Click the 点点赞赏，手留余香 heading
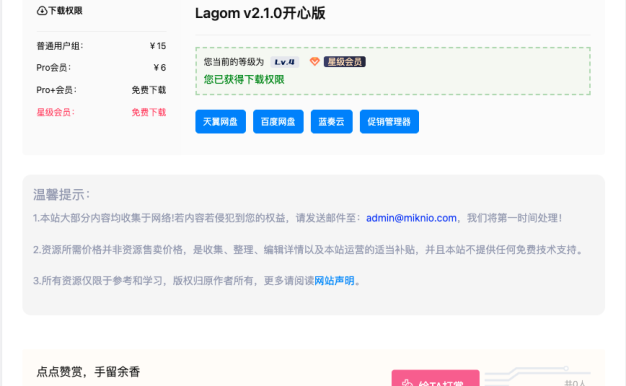This screenshot has height=386, width=626. click(88, 372)
